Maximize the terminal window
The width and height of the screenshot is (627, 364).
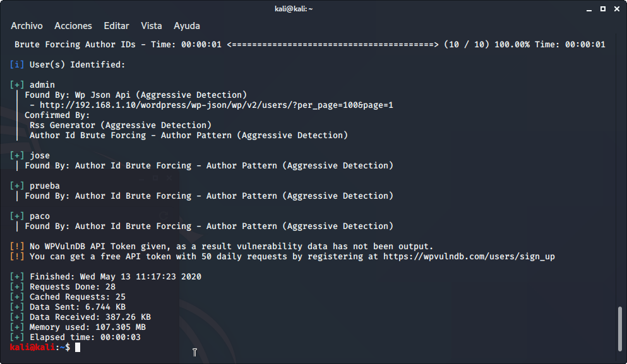point(602,8)
